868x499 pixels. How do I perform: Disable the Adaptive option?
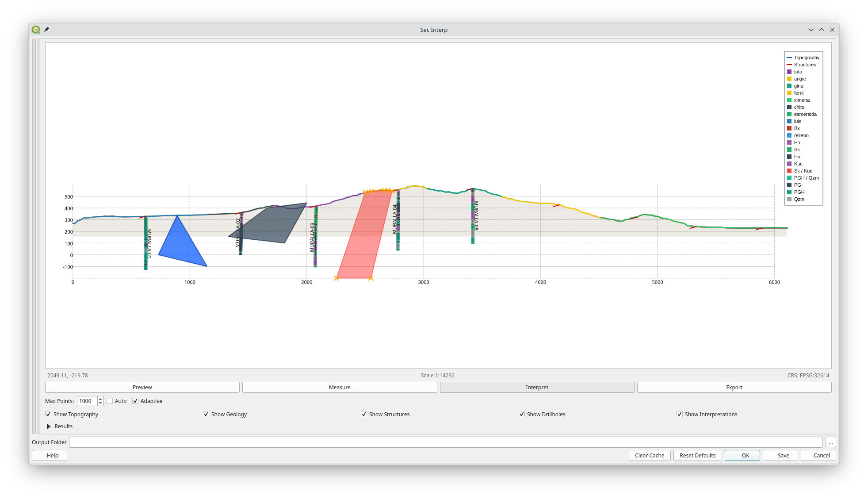[x=135, y=401]
